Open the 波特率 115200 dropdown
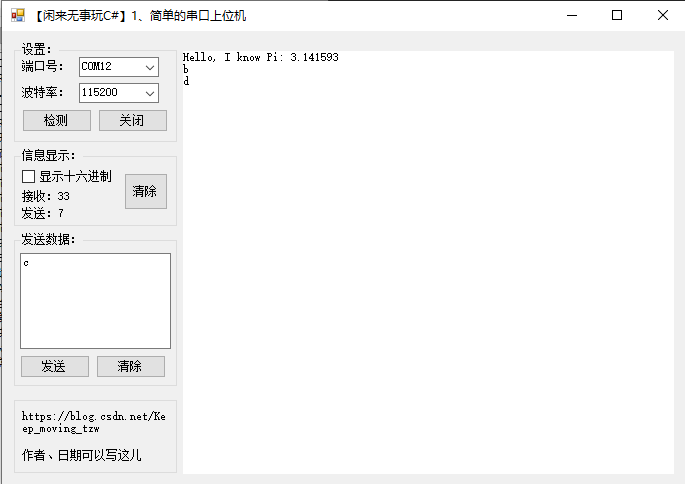The image size is (685, 484). (x=119, y=93)
